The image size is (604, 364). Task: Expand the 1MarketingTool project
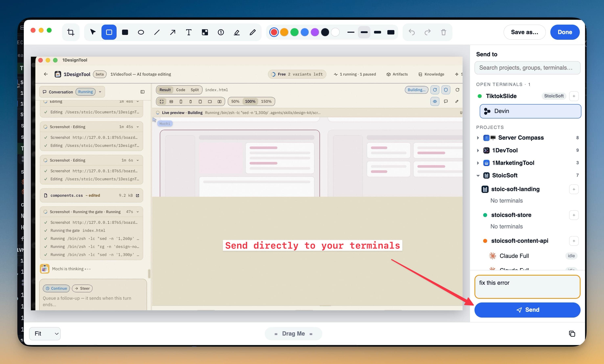[x=478, y=163]
